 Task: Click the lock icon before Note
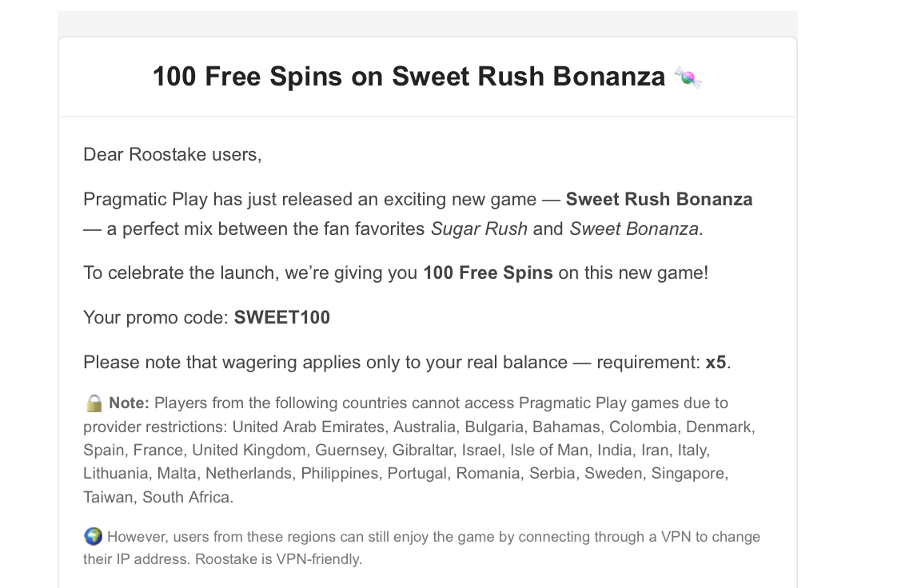tap(94, 403)
